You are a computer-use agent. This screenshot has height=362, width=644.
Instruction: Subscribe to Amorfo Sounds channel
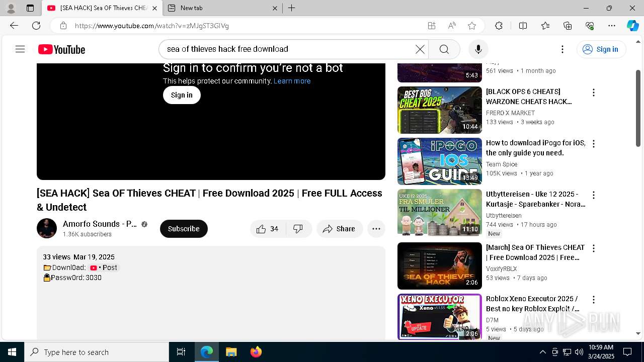click(x=184, y=229)
